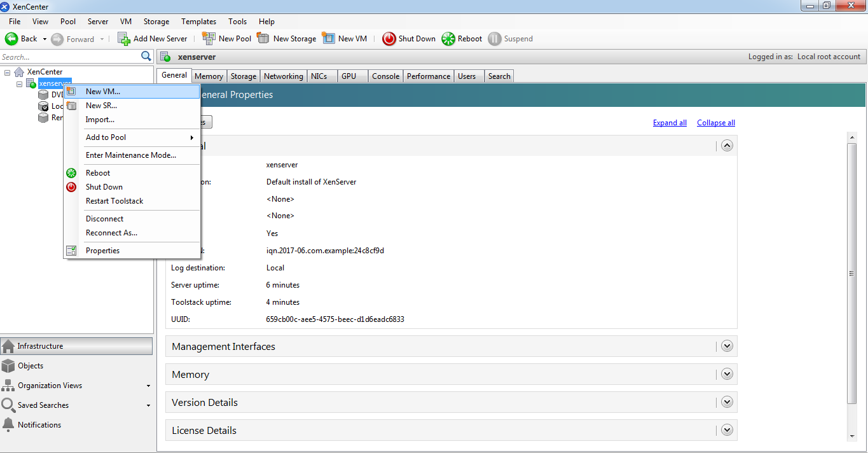Screen dimensions: 868x453
Task: Click the New VM icon in the toolbar
Action: 328,39
